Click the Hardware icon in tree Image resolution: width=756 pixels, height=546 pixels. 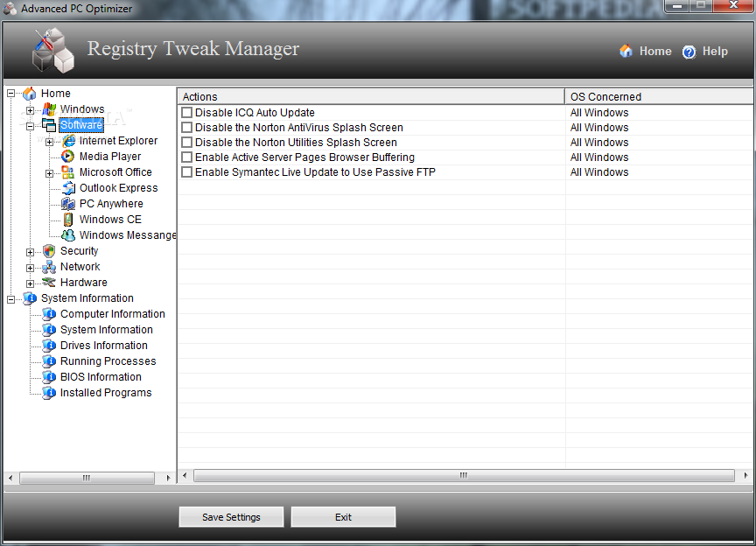tap(49, 282)
